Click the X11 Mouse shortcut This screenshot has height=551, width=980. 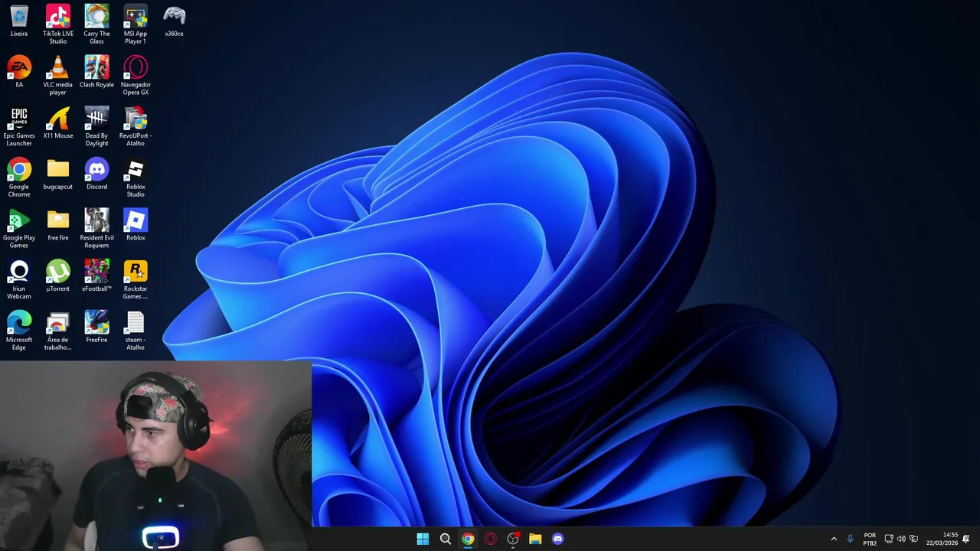(58, 123)
